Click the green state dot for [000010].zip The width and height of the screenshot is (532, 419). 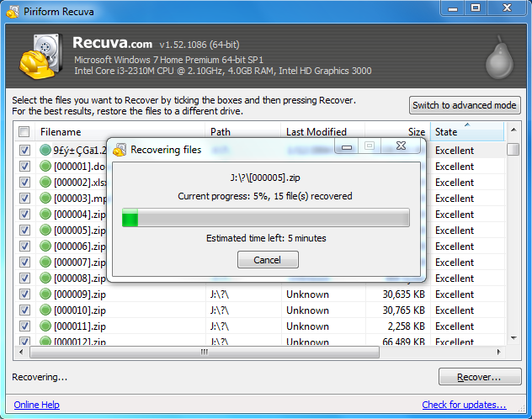pos(45,310)
